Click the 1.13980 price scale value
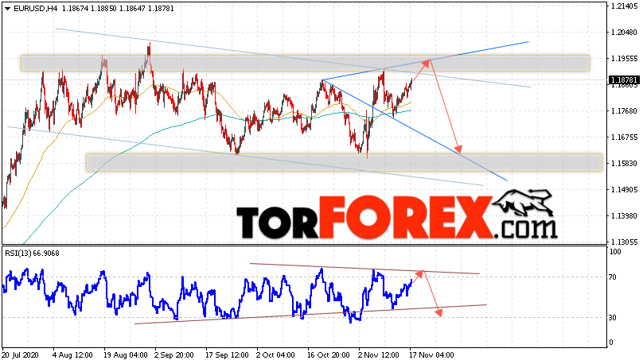Viewport: 643px width, 364px height. [x=624, y=216]
